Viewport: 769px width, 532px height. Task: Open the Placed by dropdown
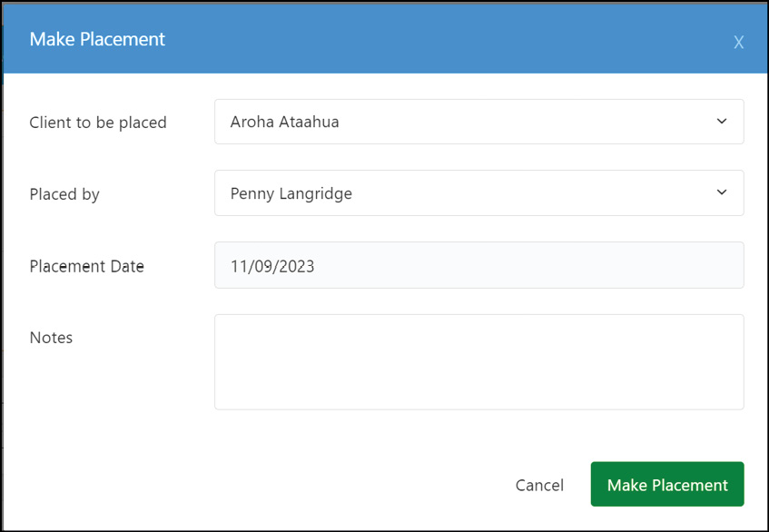coord(479,193)
